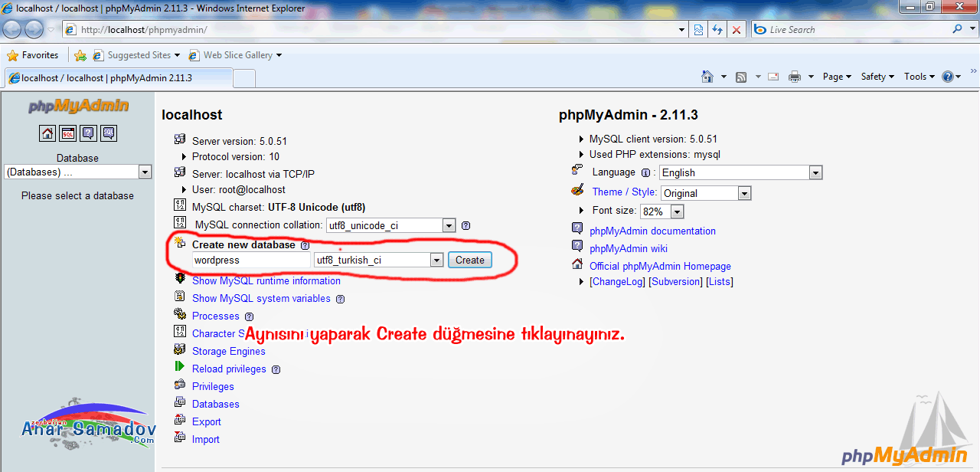
Task: Click the Theme / Style link
Action: coord(624,192)
